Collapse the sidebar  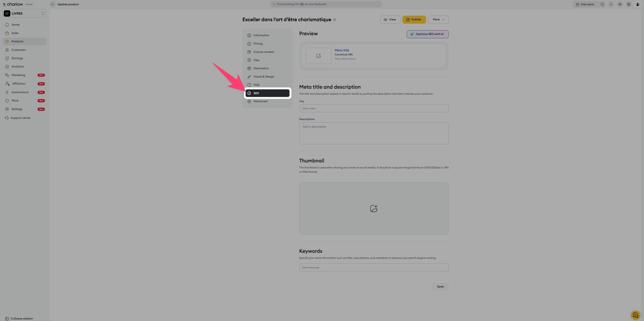coord(19,318)
